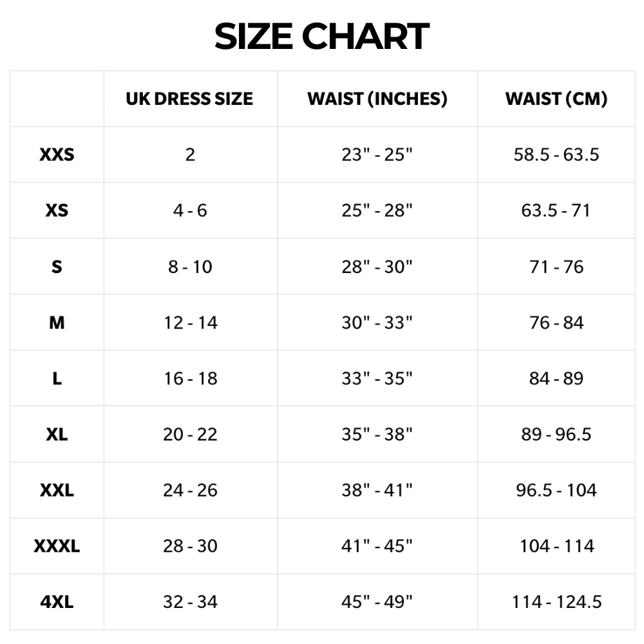Viewport: 644px width, 644px height.
Task: Choose the M size row label
Action: 57,323
